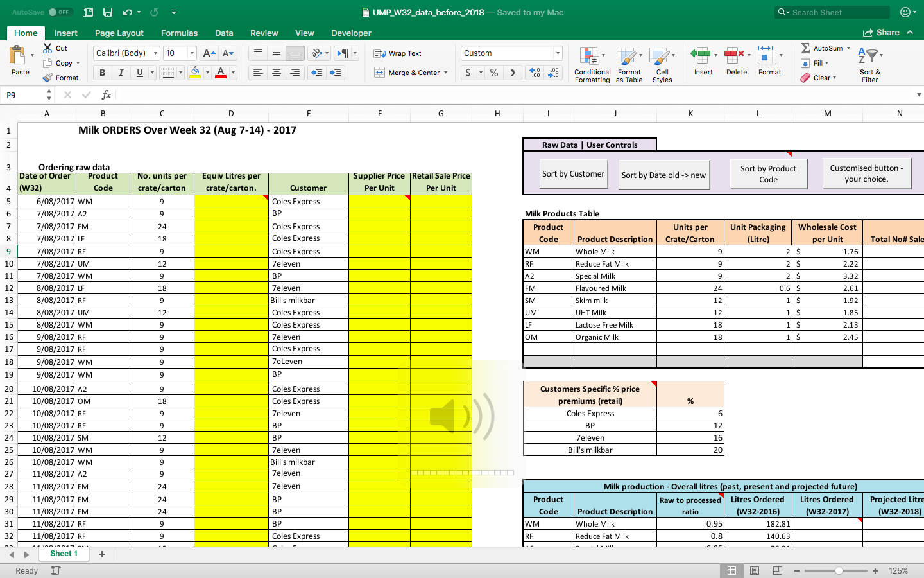Click the Sort by Product Code button

[768, 174]
